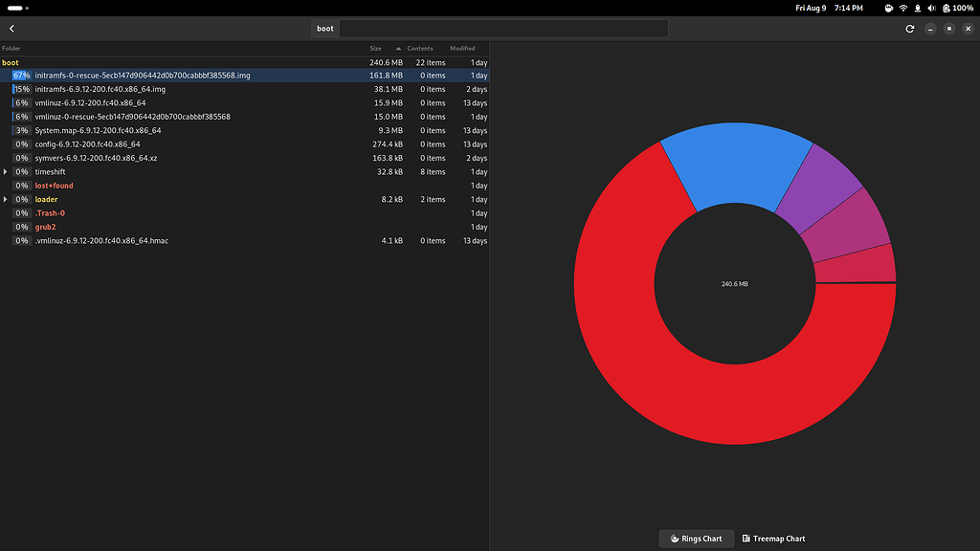Image resolution: width=980 pixels, height=551 pixels.
Task: Toggle the Rings Chart view
Action: [696, 539]
